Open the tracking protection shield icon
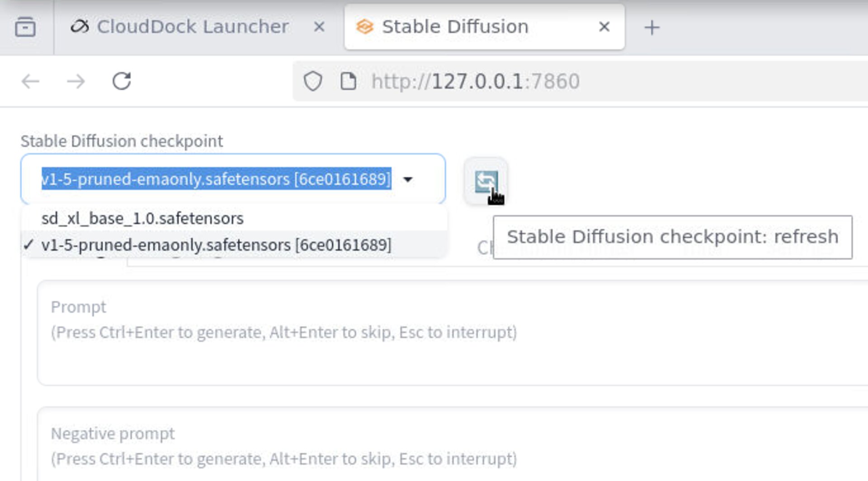This screenshot has width=868, height=481. (314, 81)
